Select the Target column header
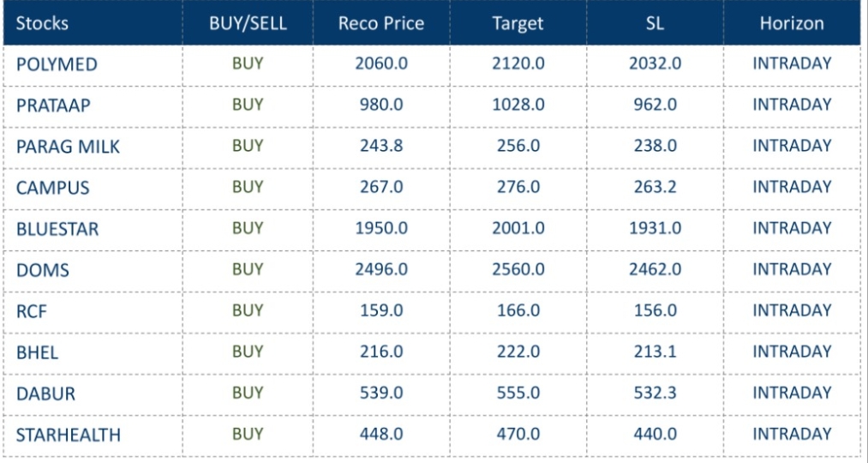Viewport: 868px width, 463px height. pos(518,23)
